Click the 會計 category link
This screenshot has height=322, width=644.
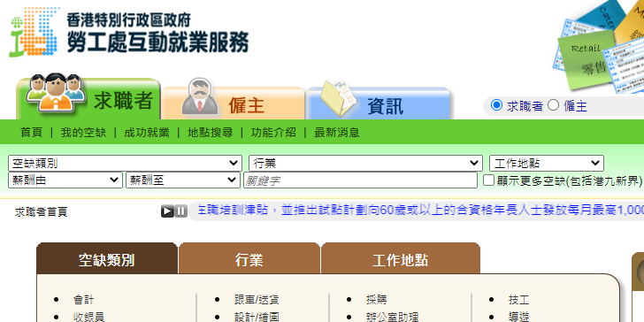(x=84, y=300)
